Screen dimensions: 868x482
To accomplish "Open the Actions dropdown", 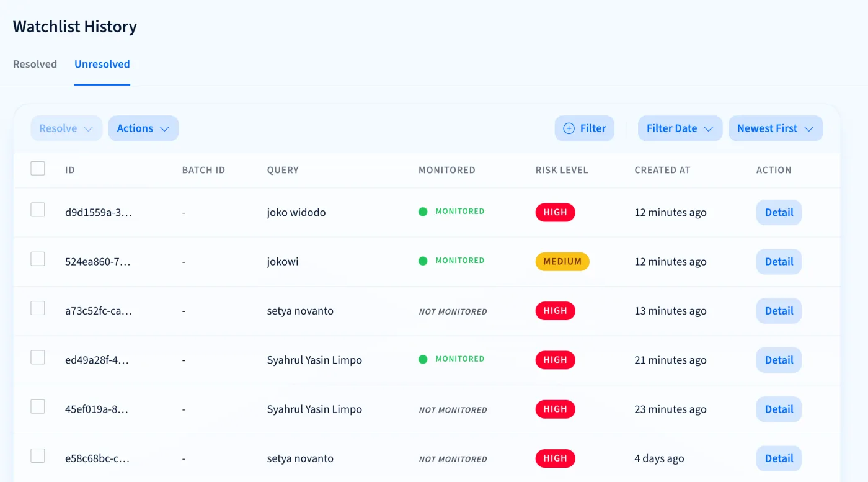I will pos(143,128).
